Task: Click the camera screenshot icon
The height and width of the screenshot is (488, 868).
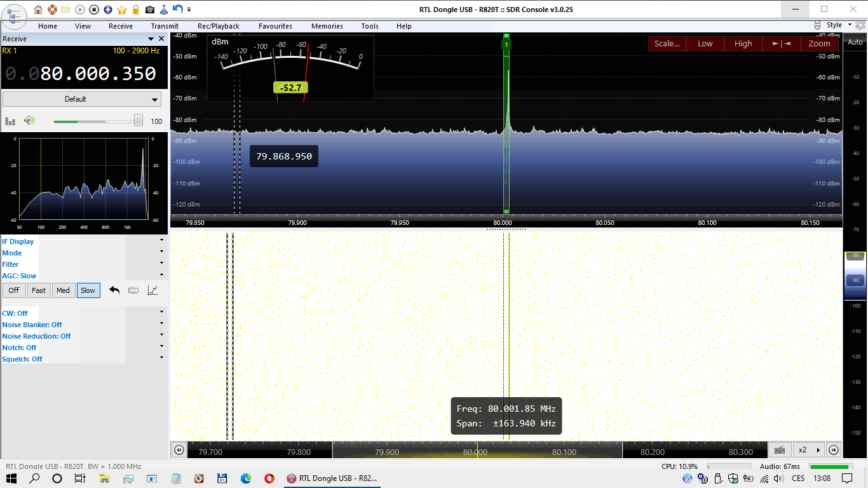Action: click(149, 10)
